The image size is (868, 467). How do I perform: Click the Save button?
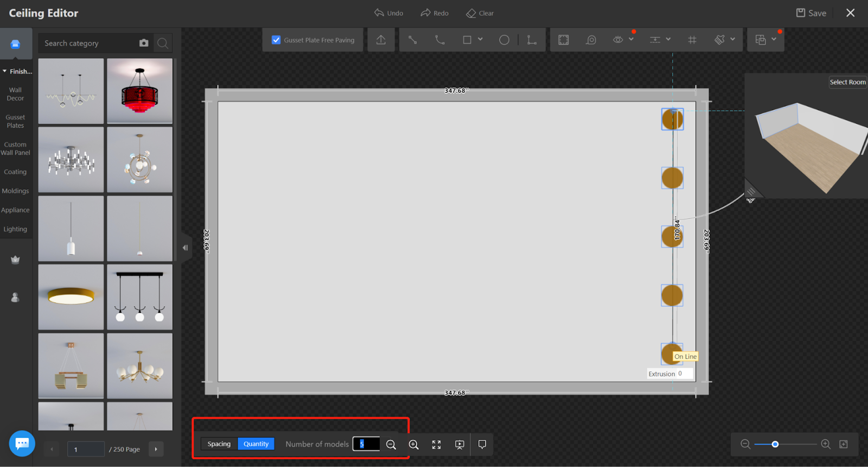[x=811, y=13]
